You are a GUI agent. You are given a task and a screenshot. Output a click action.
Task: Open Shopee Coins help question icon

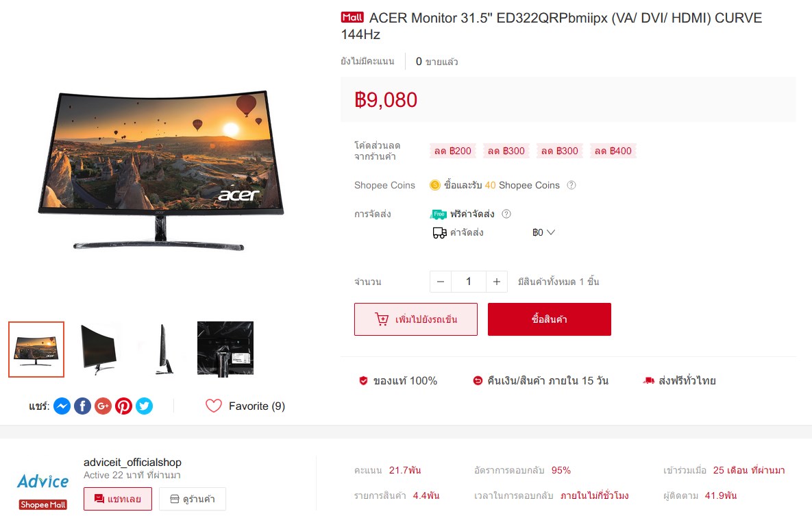(x=571, y=185)
